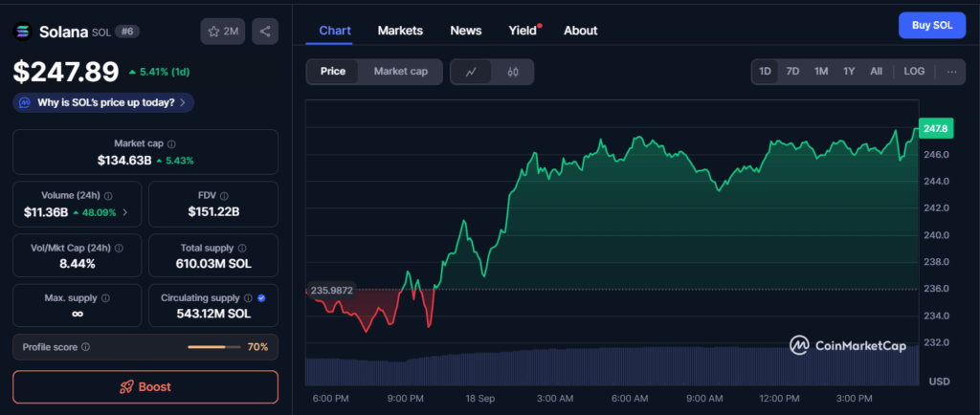Viewport: 980px width, 415px height.
Task: Toggle chart to Market cap view
Action: point(400,72)
